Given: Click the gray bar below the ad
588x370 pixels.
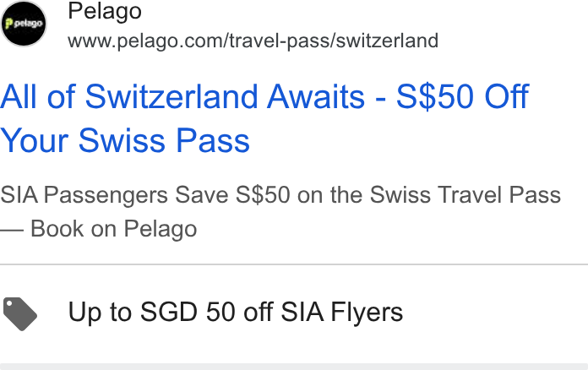Looking at the screenshot, I should (294, 367).
